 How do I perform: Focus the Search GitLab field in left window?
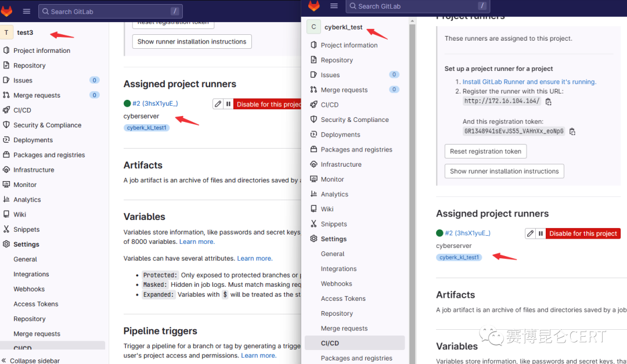pos(110,11)
